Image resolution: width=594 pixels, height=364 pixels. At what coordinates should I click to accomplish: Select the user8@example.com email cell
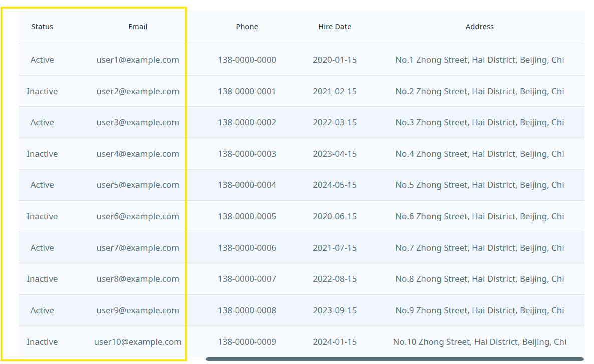pyautogui.click(x=138, y=279)
